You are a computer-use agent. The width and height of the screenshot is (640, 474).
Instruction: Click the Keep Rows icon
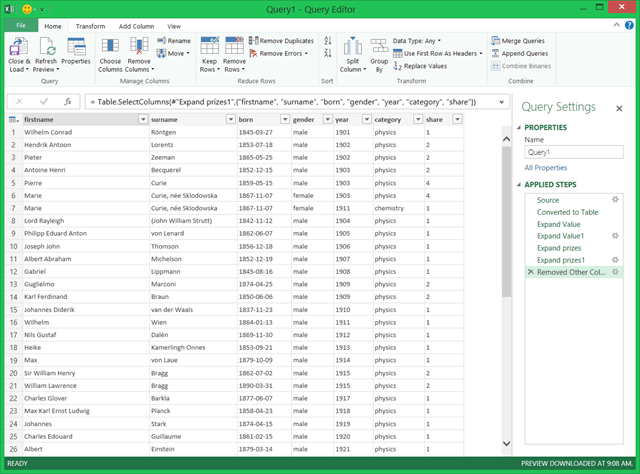[209, 47]
